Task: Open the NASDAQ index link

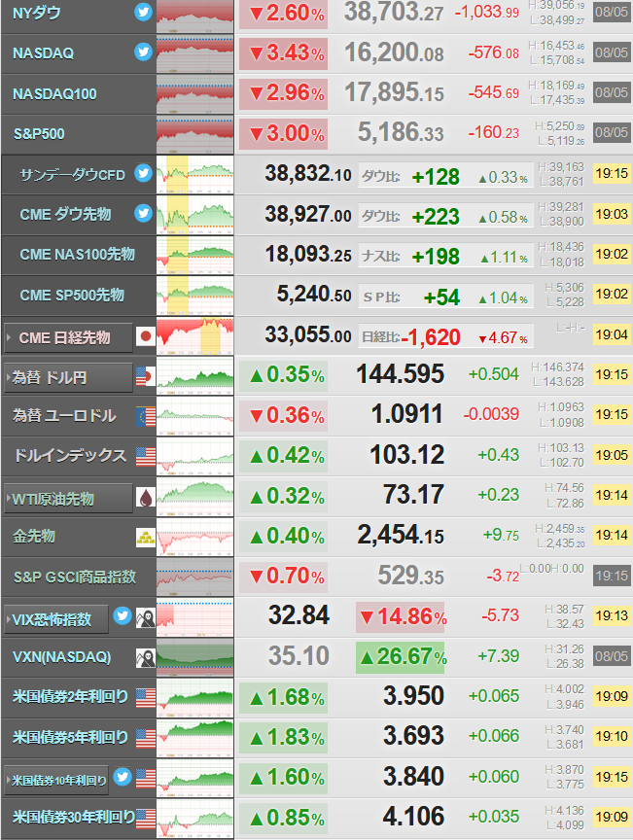Action: [43, 53]
